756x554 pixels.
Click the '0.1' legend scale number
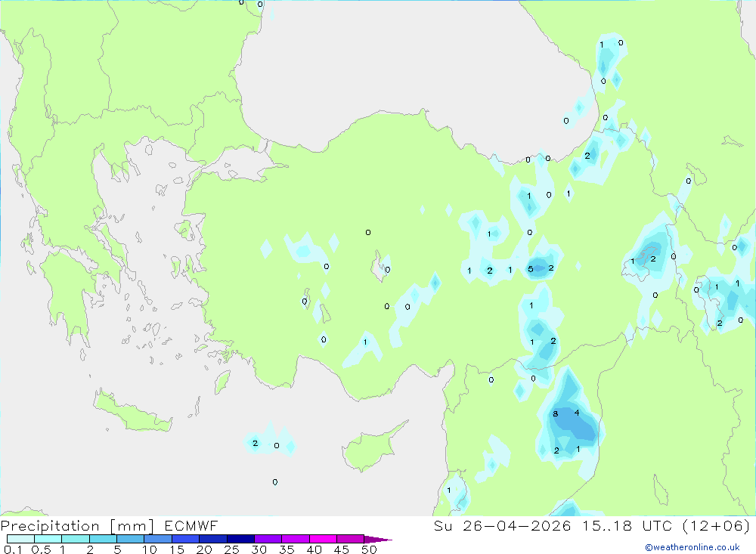(x=13, y=549)
